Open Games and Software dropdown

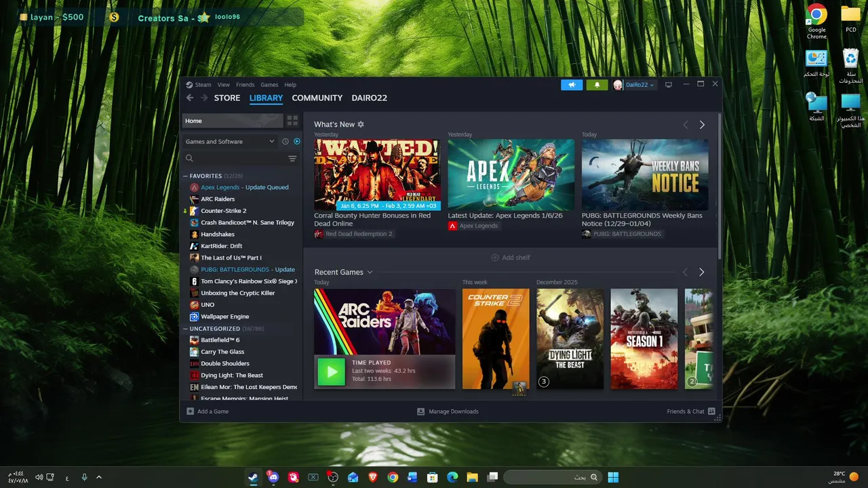pyautogui.click(x=230, y=142)
